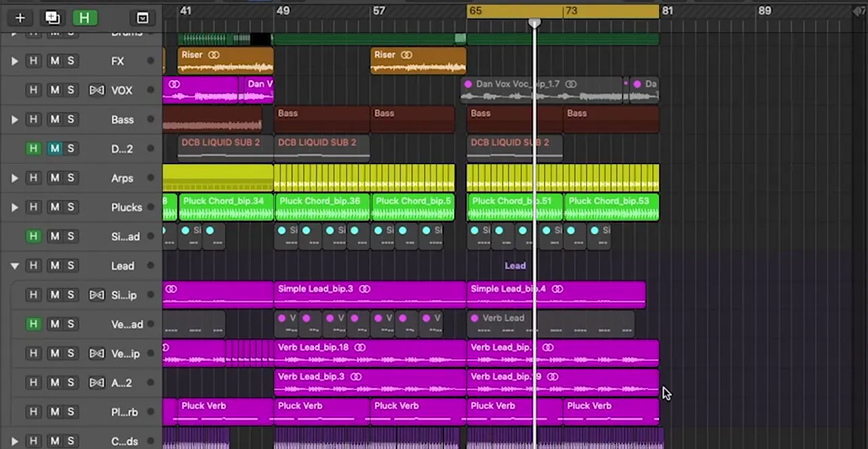Image resolution: width=868 pixels, height=449 pixels.
Task: Click the plus button to add track
Action: pos(20,18)
